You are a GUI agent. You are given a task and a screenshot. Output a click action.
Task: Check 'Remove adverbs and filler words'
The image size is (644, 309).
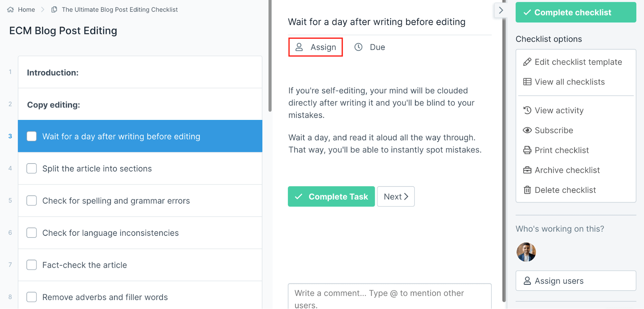tap(32, 297)
